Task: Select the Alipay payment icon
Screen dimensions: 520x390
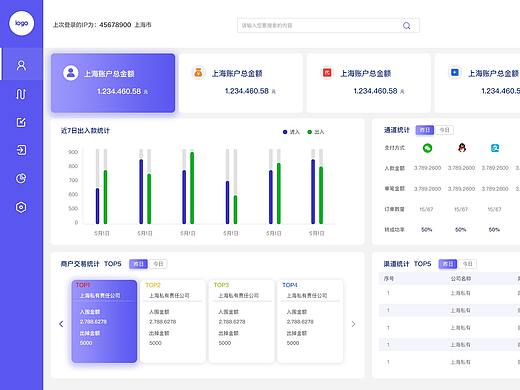Action: [495, 148]
